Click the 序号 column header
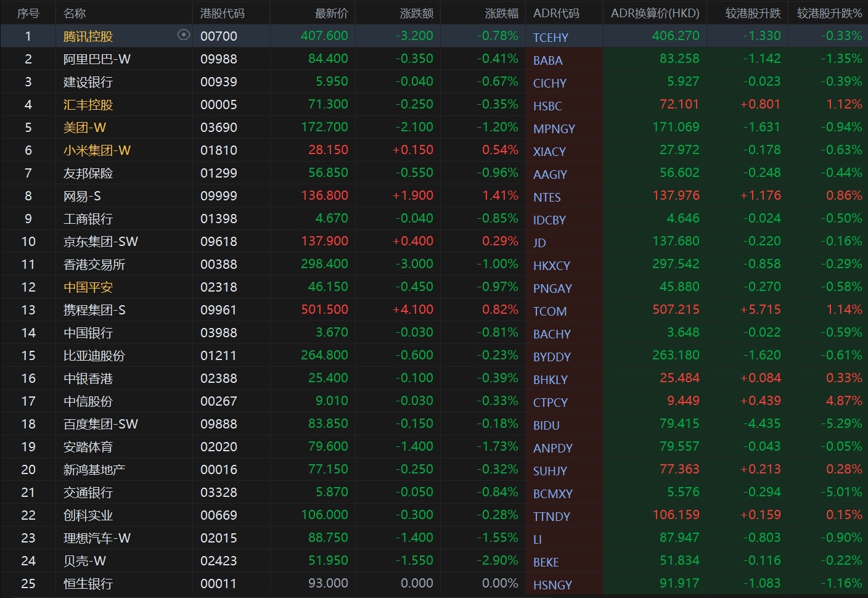The height and width of the screenshot is (598, 868). click(28, 13)
